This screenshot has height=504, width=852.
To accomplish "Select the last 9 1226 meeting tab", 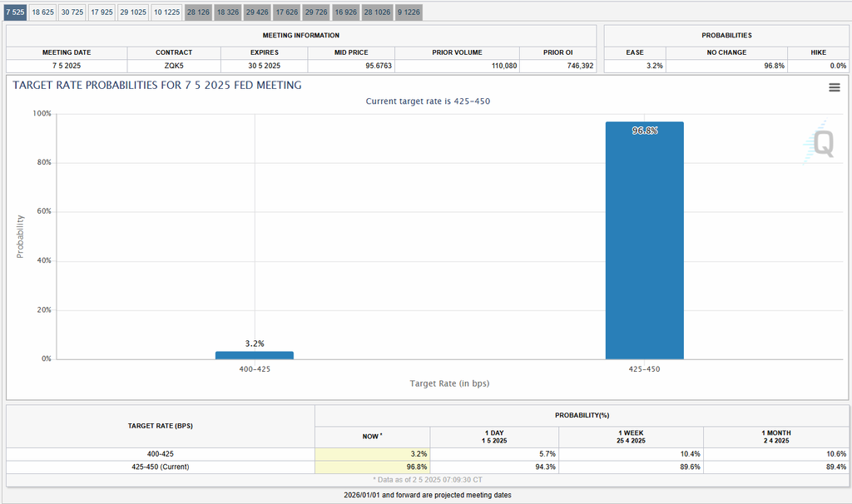I will (409, 12).
